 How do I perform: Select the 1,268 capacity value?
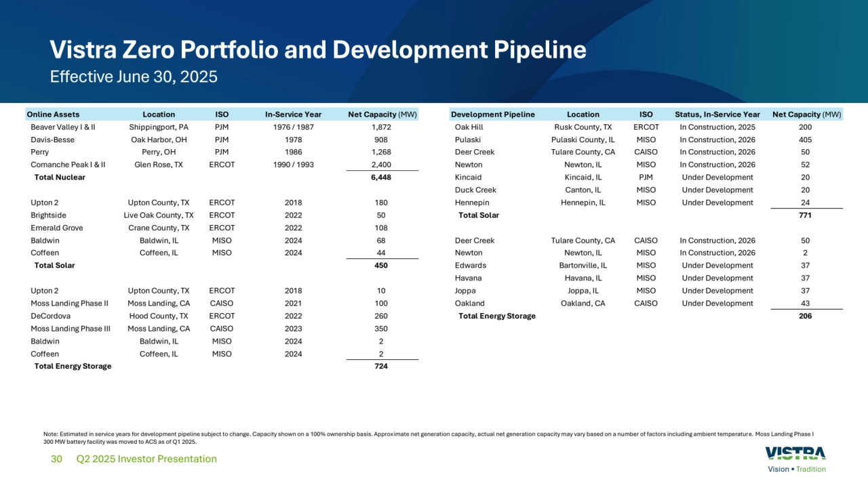382,152
